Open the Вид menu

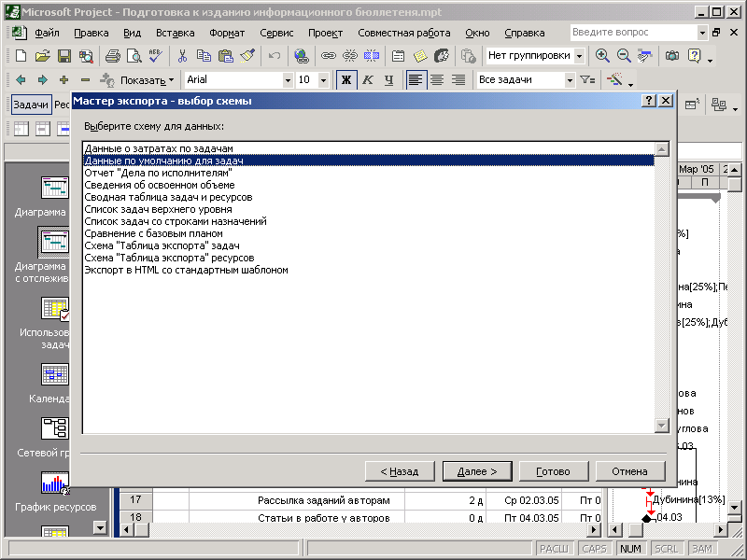[x=132, y=33]
